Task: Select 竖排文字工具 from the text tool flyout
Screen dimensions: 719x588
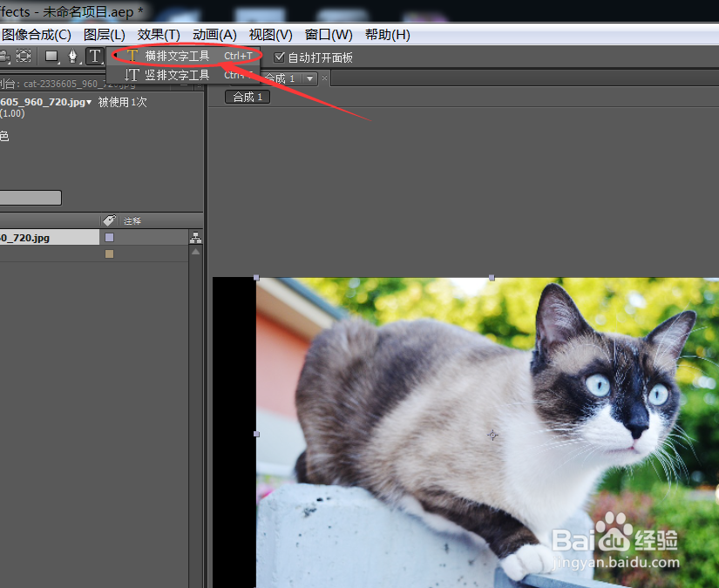Action: click(183, 75)
